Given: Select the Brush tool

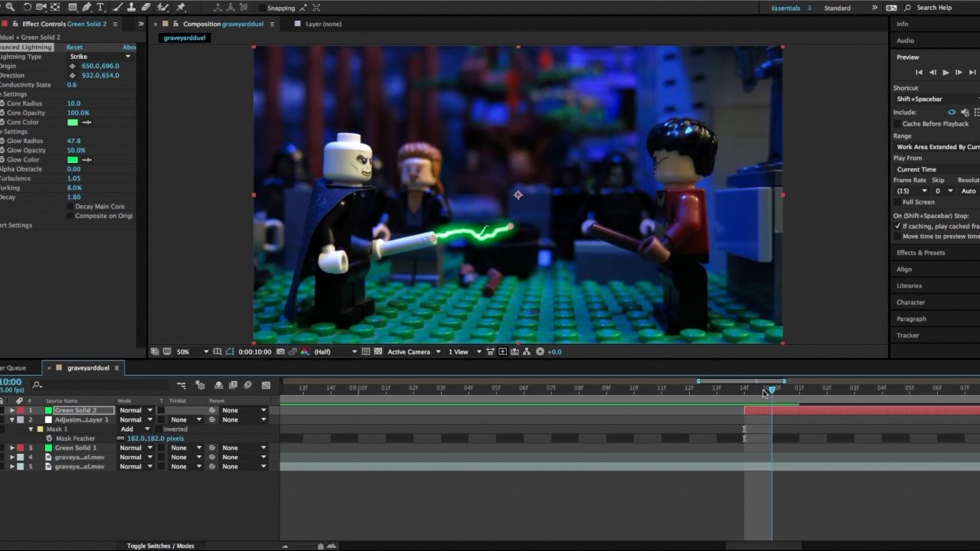Looking at the screenshot, I should pyautogui.click(x=116, y=8).
